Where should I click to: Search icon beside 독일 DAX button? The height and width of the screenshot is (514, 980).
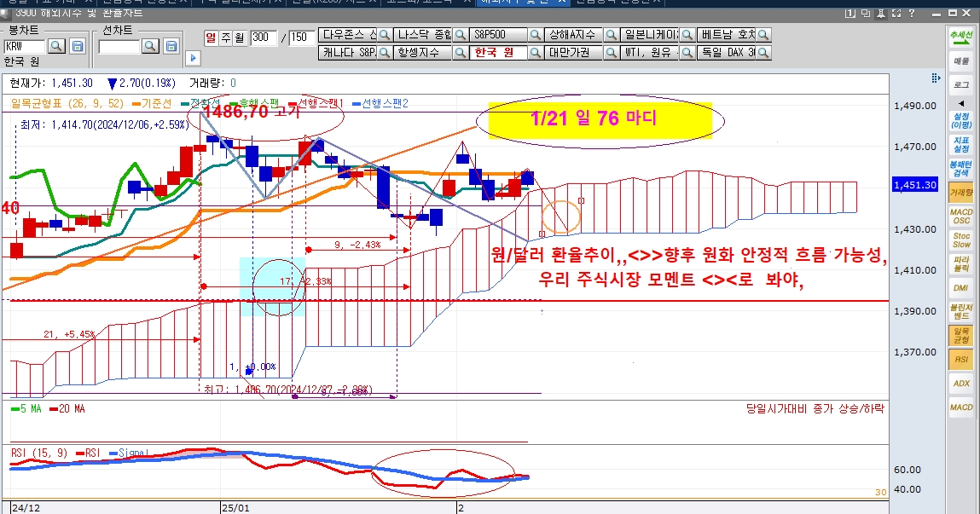pos(763,53)
